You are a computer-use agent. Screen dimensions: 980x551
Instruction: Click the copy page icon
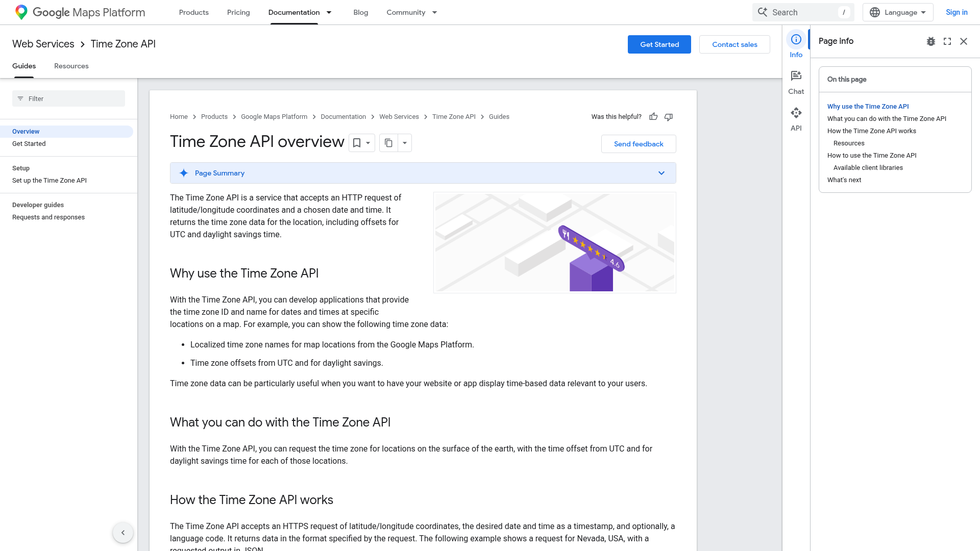coord(388,143)
